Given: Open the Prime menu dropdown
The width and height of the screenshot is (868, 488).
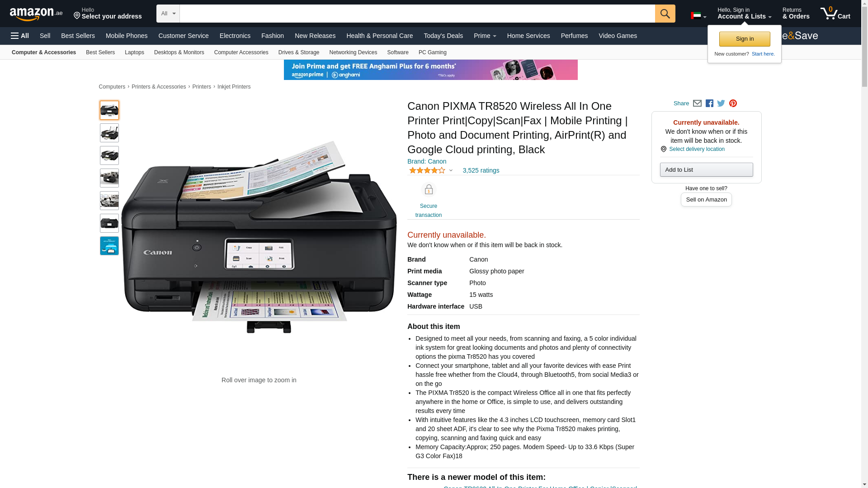Looking at the screenshot, I should coord(485,36).
